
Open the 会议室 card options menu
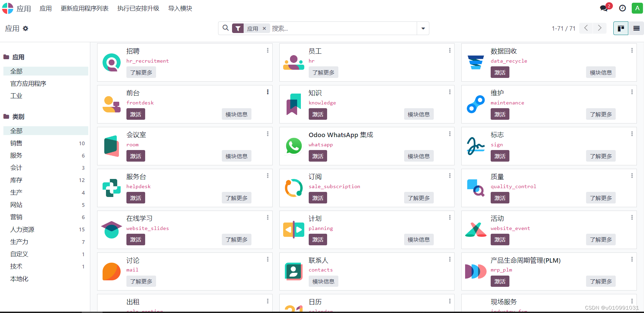(x=267, y=134)
